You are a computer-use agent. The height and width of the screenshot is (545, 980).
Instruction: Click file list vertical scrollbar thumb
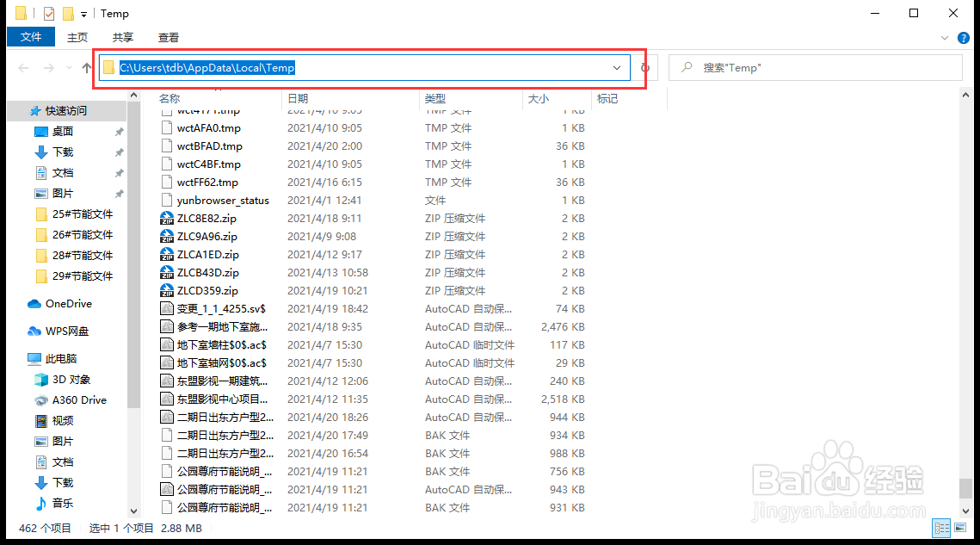(x=965, y=488)
